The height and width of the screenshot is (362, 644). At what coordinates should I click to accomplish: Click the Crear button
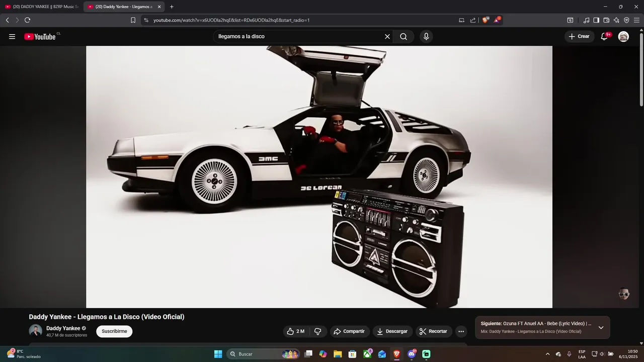(x=579, y=37)
